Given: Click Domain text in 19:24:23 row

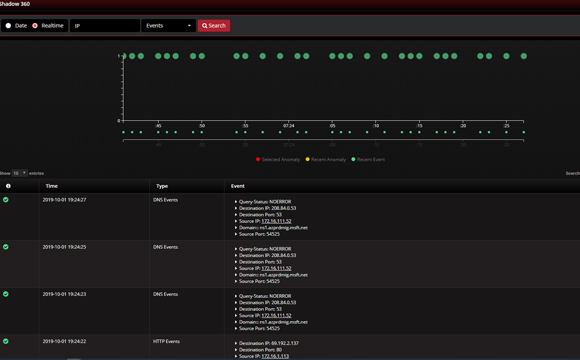Looking at the screenshot, I should click(273, 322).
